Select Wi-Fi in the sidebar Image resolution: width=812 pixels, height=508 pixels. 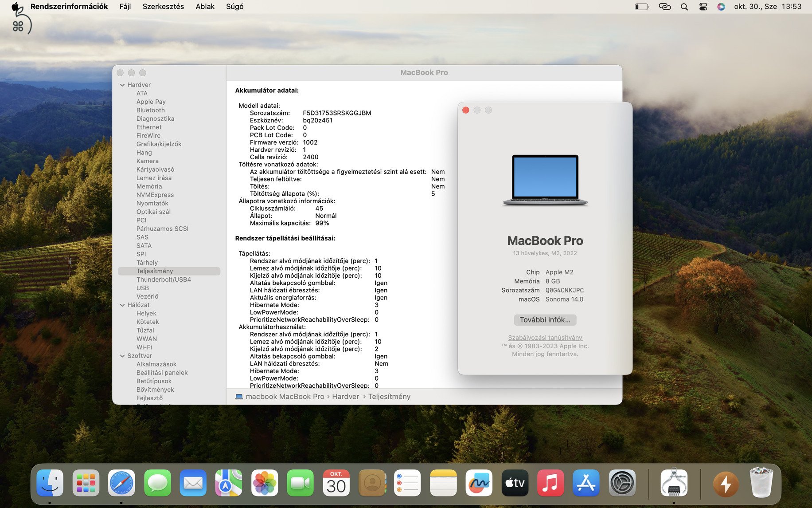pyautogui.click(x=144, y=347)
